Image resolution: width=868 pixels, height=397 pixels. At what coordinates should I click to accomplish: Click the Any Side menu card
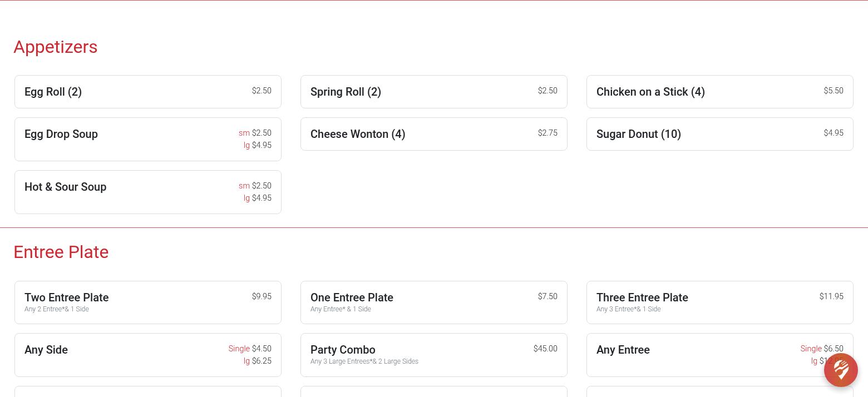[147, 355]
